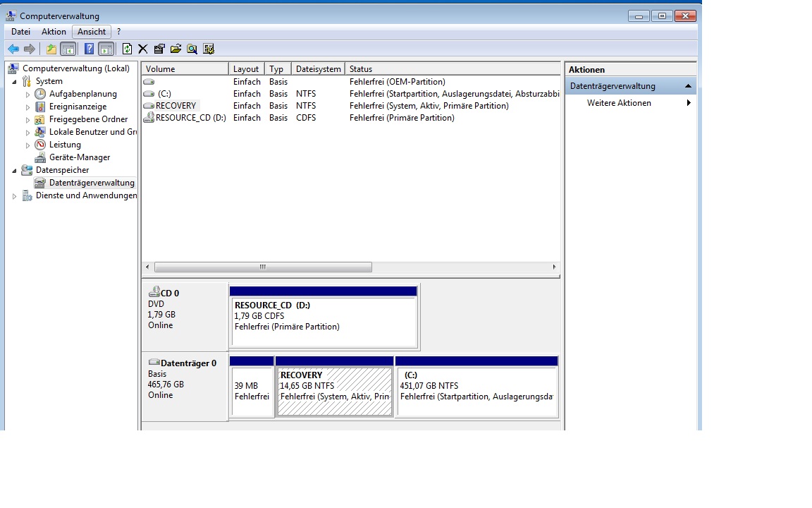Expand Lokale Benutzer und Gruppen node
The width and height of the screenshot is (812, 508).
tap(28, 133)
